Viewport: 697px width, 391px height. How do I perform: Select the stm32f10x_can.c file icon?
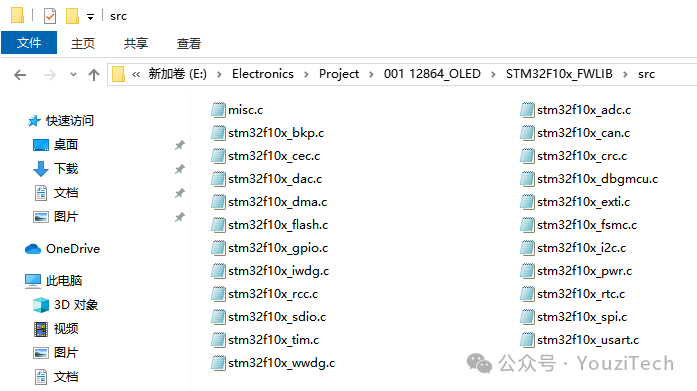click(527, 133)
